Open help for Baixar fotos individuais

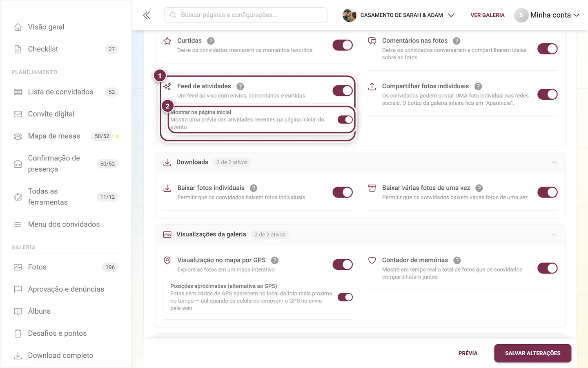click(254, 188)
